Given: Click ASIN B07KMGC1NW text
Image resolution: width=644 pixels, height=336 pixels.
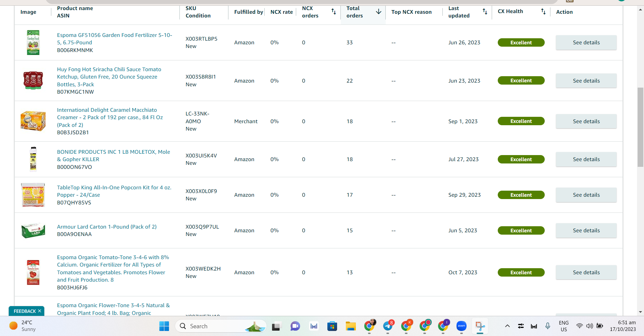Looking at the screenshot, I should click(75, 92).
